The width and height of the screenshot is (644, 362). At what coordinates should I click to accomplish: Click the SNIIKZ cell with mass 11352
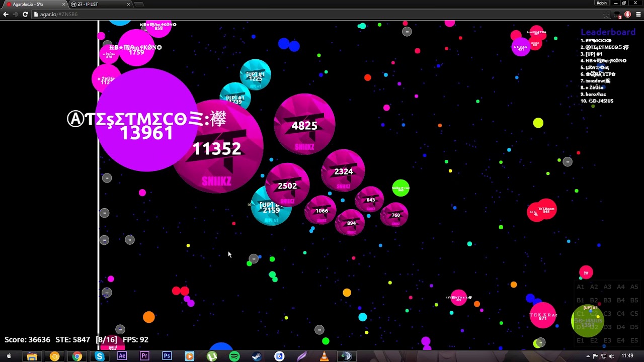pos(217,147)
